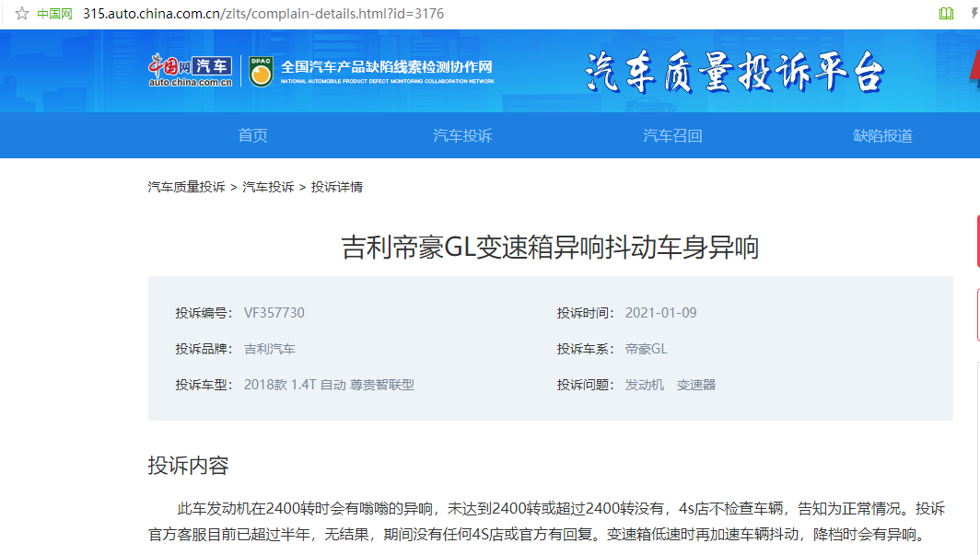
Task: Click the 投诉时间 label
Action: [585, 313]
